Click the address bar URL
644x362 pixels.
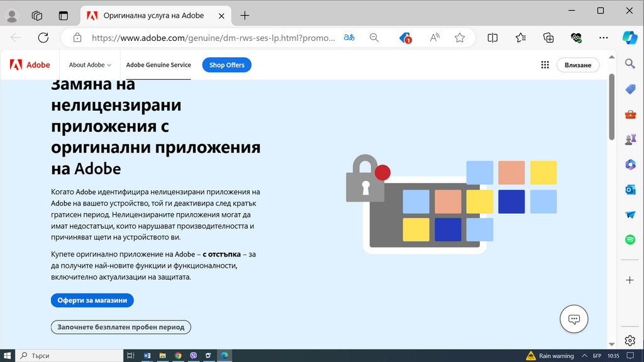pyautogui.click(x=213, y=38)
